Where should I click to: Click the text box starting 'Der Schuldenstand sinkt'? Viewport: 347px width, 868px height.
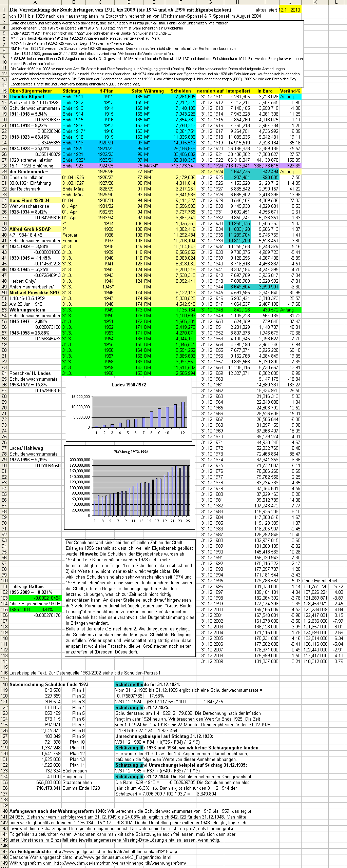pos(130,597)
